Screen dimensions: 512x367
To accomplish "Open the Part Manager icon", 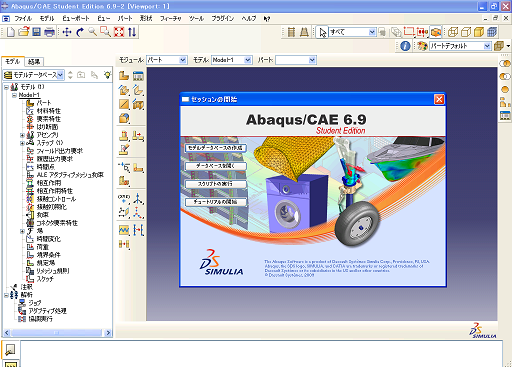I will click(x=138, y=76).
